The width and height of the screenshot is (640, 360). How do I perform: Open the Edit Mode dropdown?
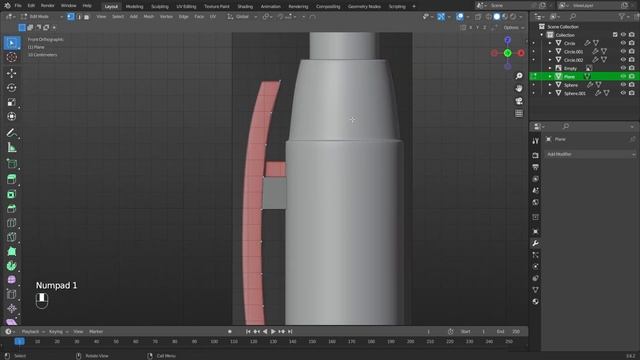pos(41,17)
